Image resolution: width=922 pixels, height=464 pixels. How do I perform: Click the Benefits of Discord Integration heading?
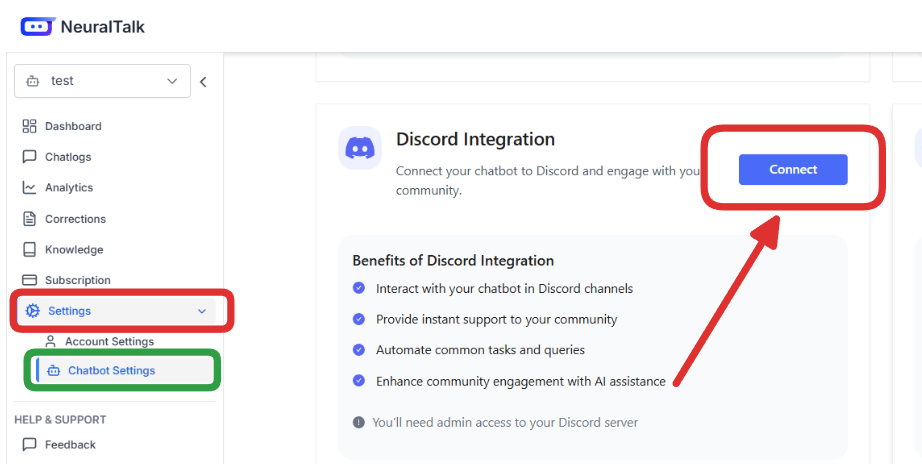click(x=453, y=261)
